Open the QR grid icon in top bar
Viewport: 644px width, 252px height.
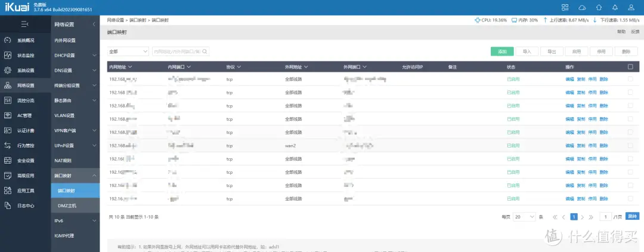pyautogui.click(x=565, y=7)
